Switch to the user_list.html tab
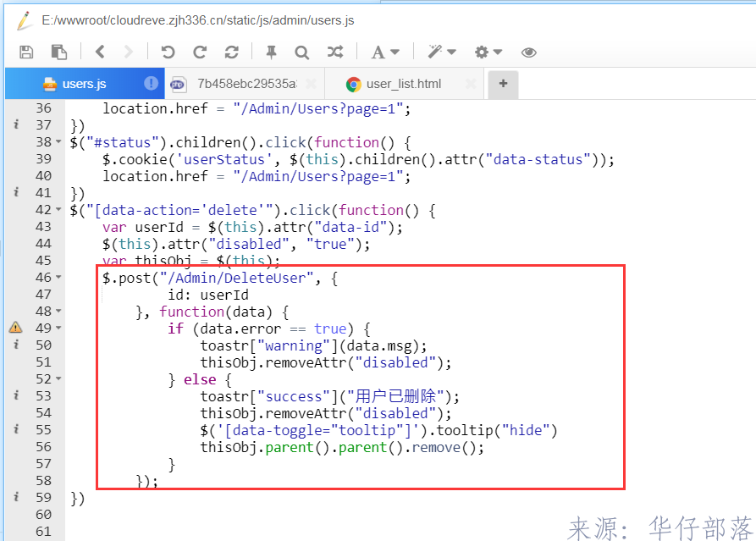The width and height of the screenshot is (756, 541). coord(404,84)
